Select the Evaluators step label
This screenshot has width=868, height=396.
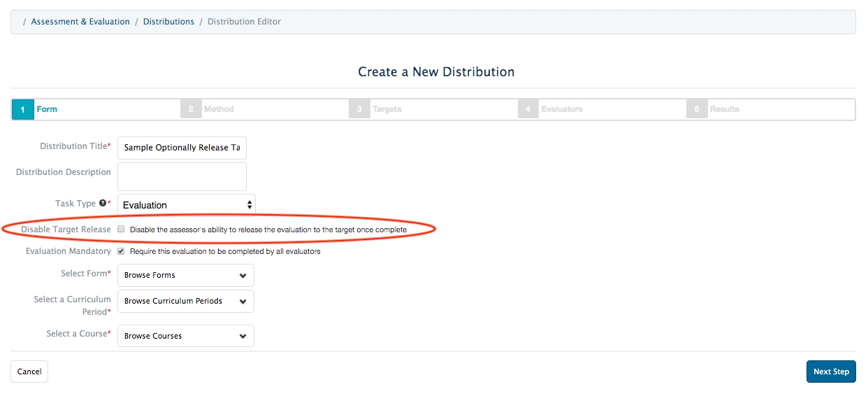pyautogui.click(x=561, y=109)
